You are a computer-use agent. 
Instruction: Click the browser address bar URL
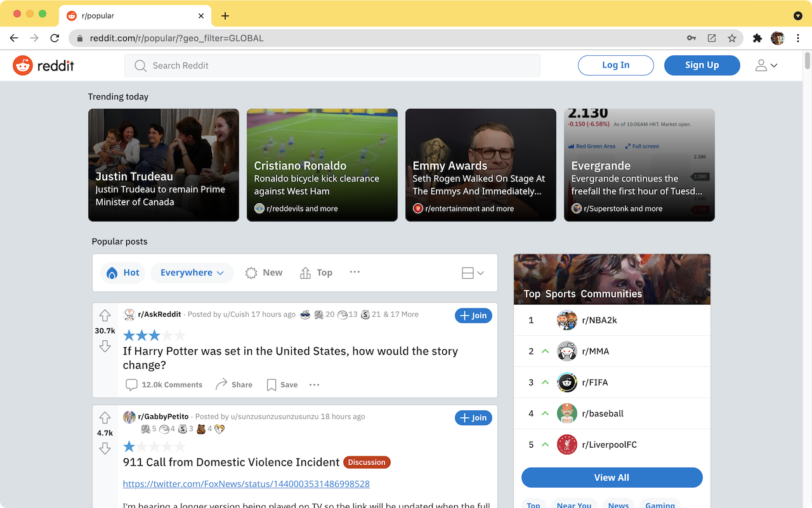tap(176, 38)
